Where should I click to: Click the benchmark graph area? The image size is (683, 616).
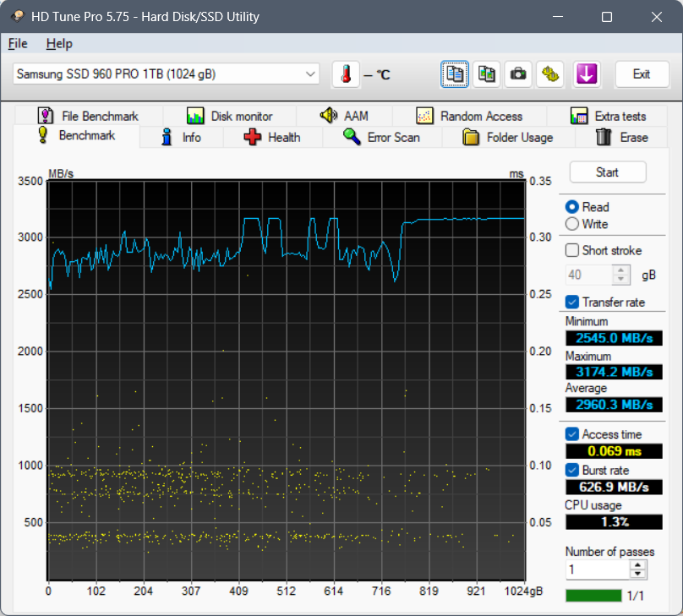pos(287,380)
